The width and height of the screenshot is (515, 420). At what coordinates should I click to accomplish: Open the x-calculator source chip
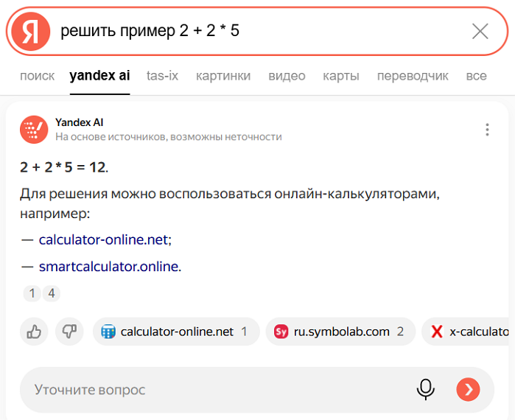point(465,332)
